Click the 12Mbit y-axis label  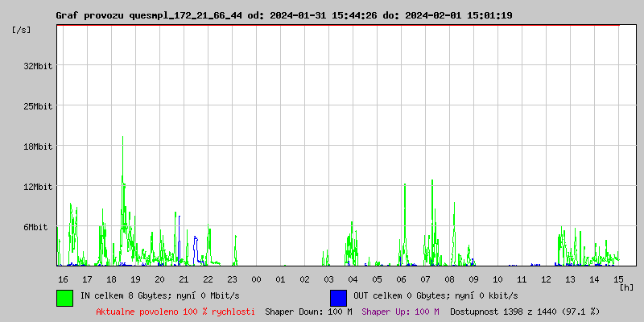(38, 187)
